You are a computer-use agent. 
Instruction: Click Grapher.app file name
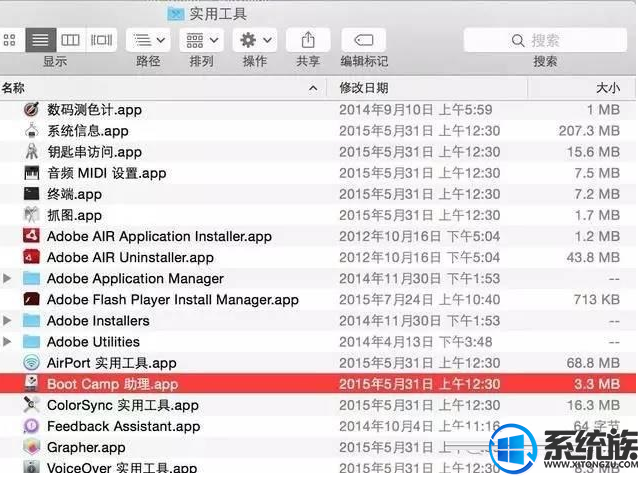click(x=86, y=447)
